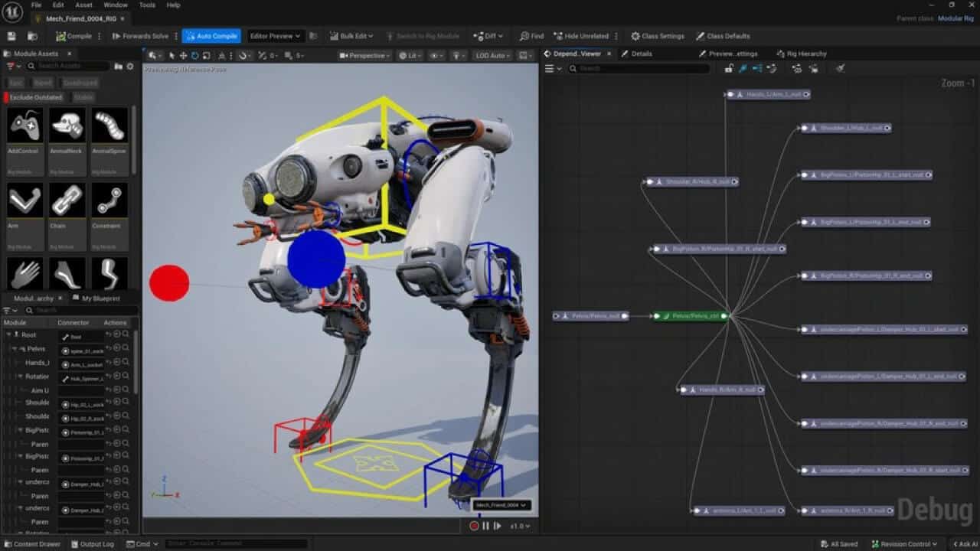Click the record button under the viewport
980x551 pixels.
pyautogui.click(x=474, y=526)
